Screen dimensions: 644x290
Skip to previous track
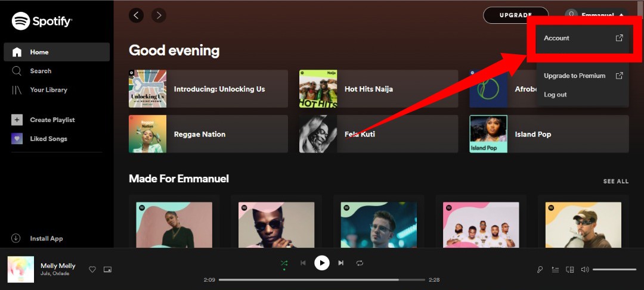[303, 263]
